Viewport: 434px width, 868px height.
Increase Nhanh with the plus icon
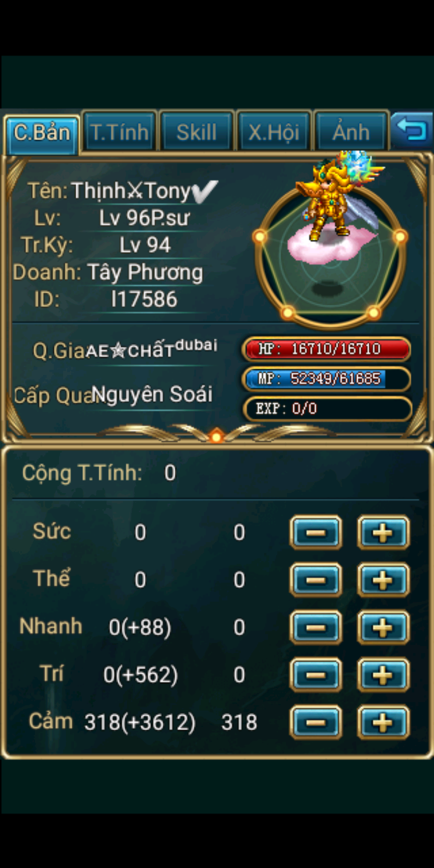383,627
